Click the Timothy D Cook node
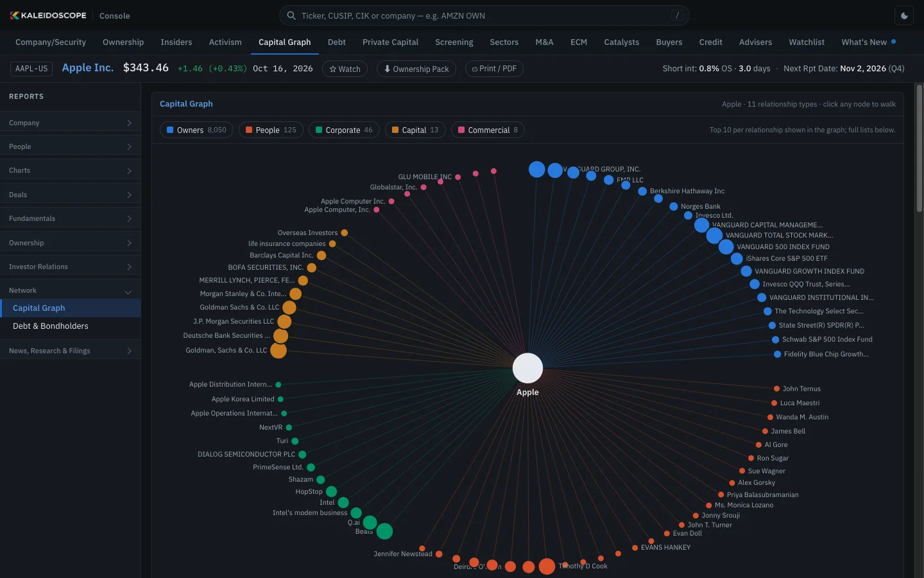The height and width of the screenshot is (578, 924). (547, 566)
